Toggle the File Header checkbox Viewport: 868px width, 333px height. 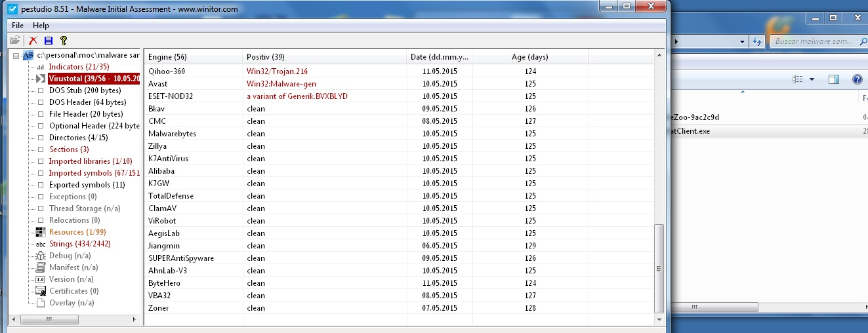(41, 114)
